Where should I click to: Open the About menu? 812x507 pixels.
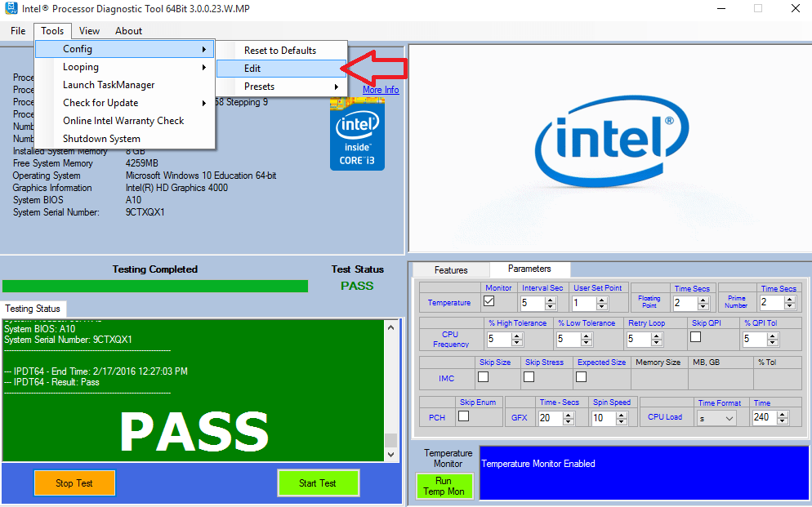[128, 31]
